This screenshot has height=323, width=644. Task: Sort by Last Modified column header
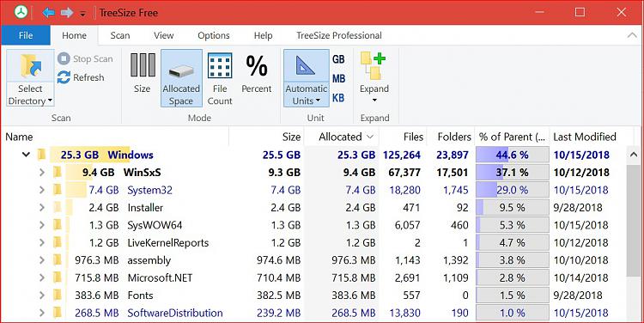click(x=592, y=137)
